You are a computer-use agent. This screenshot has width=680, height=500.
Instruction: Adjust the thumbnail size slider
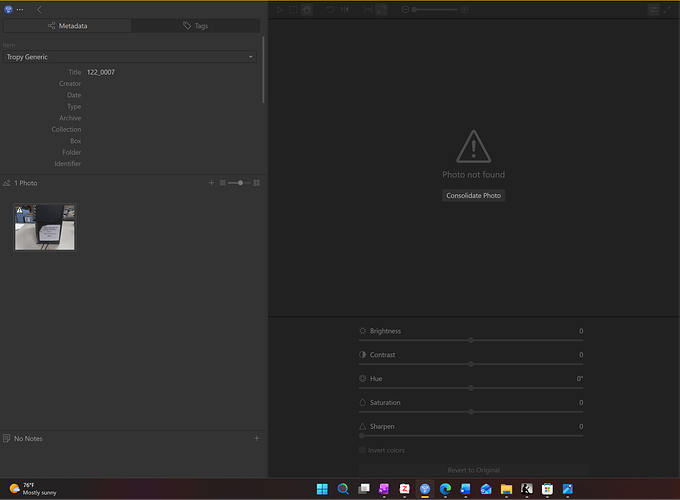coord(239,183)
